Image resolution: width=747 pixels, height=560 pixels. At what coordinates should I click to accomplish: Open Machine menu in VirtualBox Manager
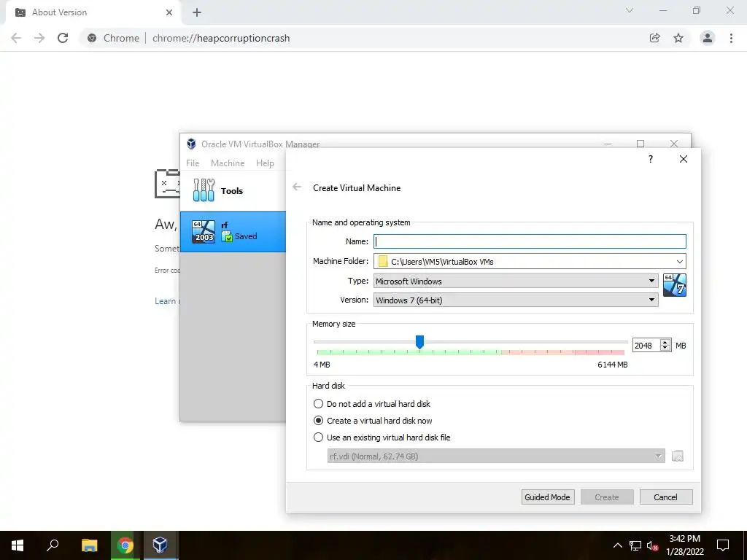tap(228, 163)
